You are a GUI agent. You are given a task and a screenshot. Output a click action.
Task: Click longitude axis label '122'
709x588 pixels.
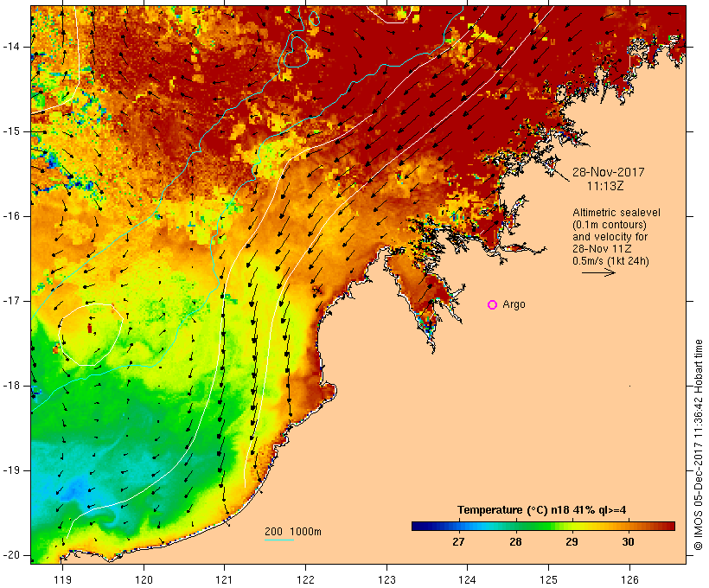[306, 579]
